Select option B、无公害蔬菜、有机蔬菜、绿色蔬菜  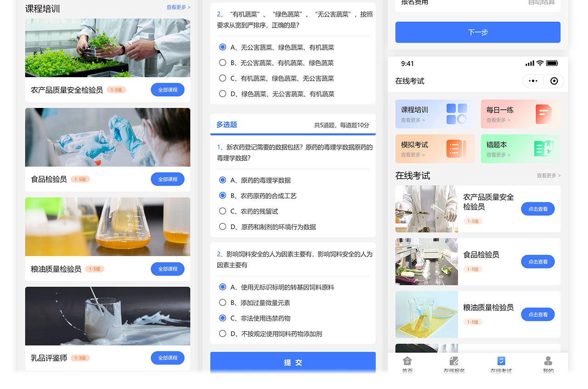tap(277, 62)
